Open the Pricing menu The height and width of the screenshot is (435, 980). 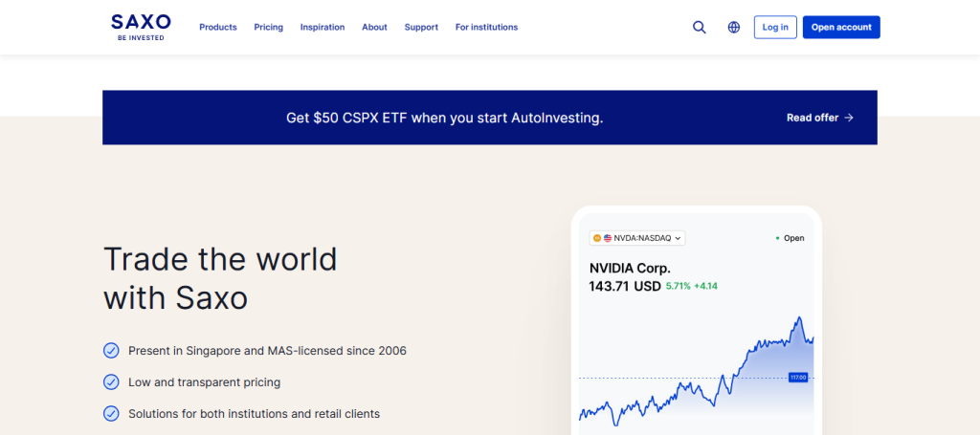coord(269,28)
